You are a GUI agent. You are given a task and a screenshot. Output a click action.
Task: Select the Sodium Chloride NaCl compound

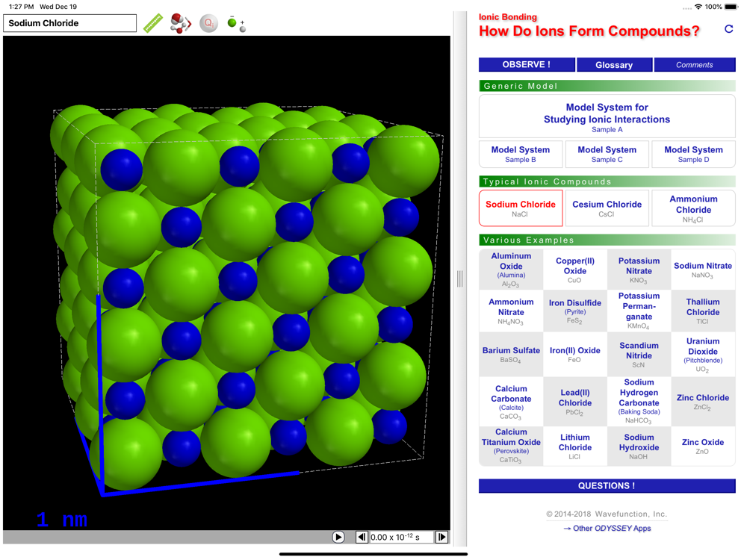coord(521,208)
